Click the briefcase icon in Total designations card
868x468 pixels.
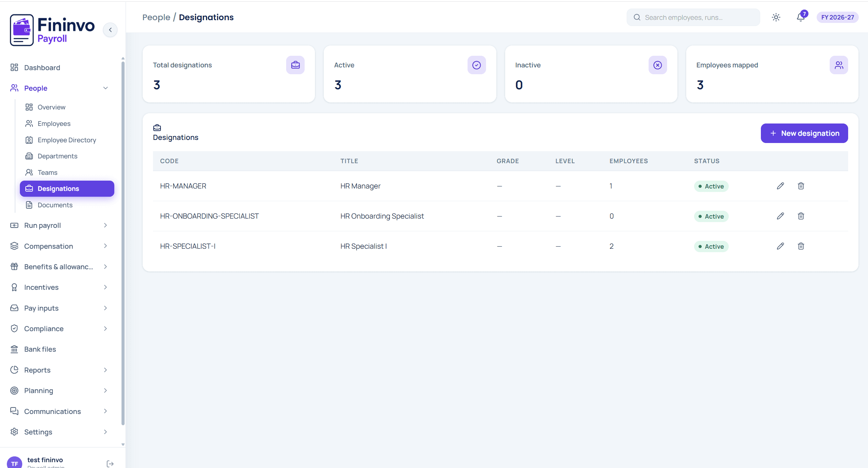click(x=295, y=65)
